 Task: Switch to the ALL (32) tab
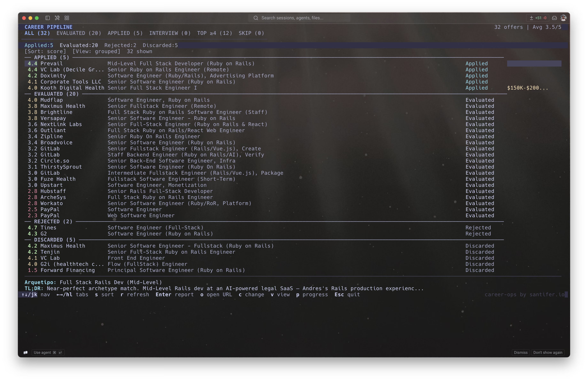(x=37, y=33)
